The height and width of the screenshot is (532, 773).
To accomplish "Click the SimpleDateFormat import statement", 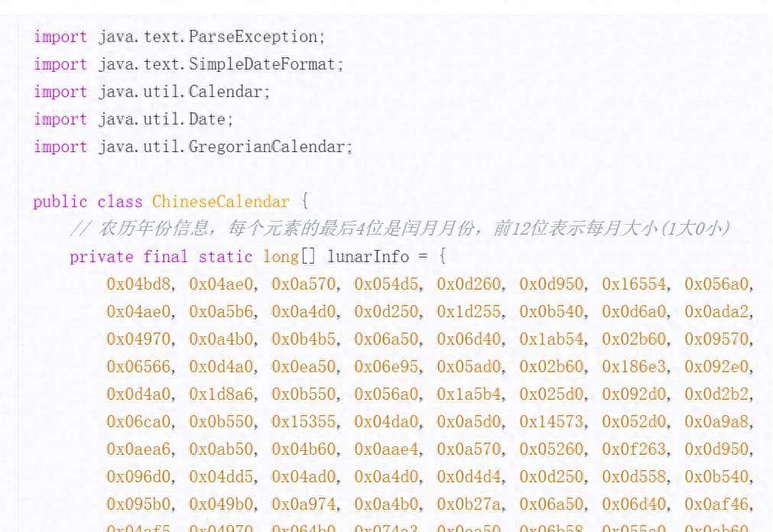I will point(188,64).
